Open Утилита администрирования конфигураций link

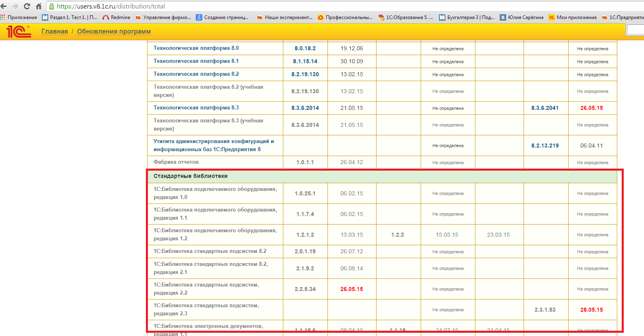214,146
